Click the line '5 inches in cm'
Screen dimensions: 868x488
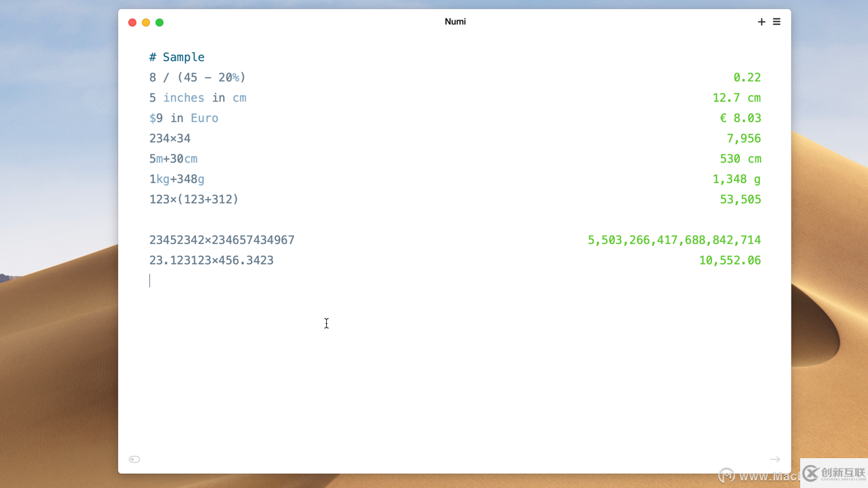[x=197, y=98]
